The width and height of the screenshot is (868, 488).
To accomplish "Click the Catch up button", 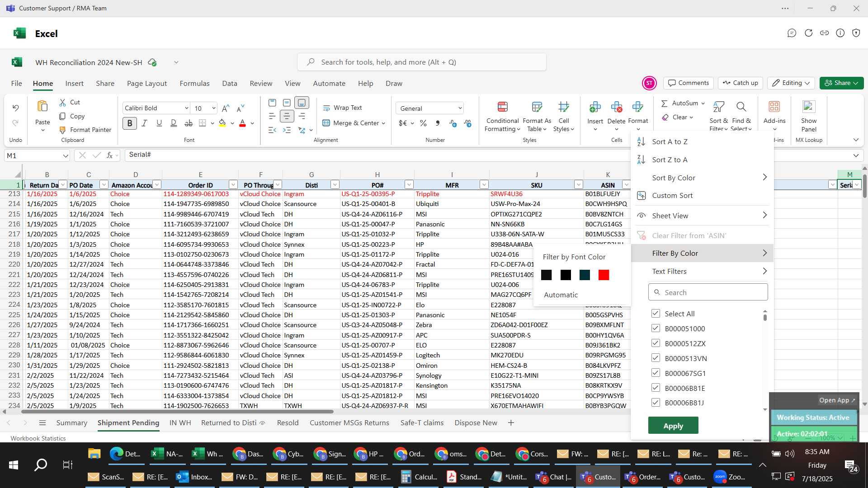I will pyautogui.click(x=740, y=83).
